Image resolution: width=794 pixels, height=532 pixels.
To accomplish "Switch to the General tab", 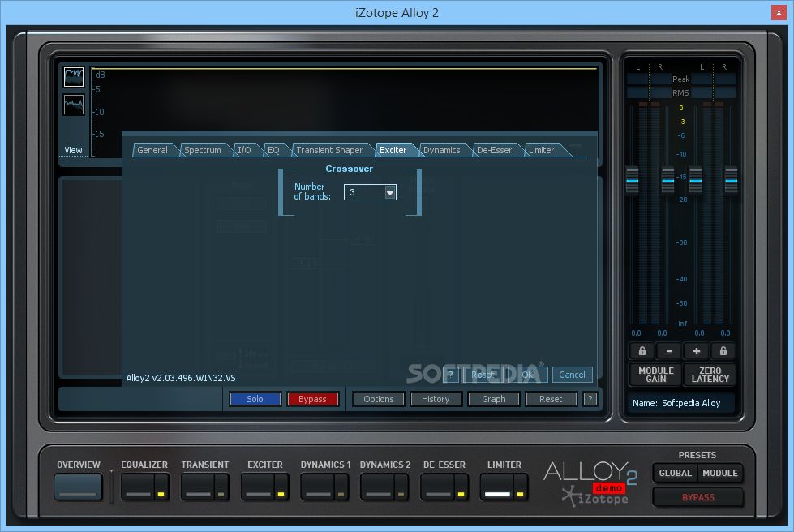I will click(152, 150).
